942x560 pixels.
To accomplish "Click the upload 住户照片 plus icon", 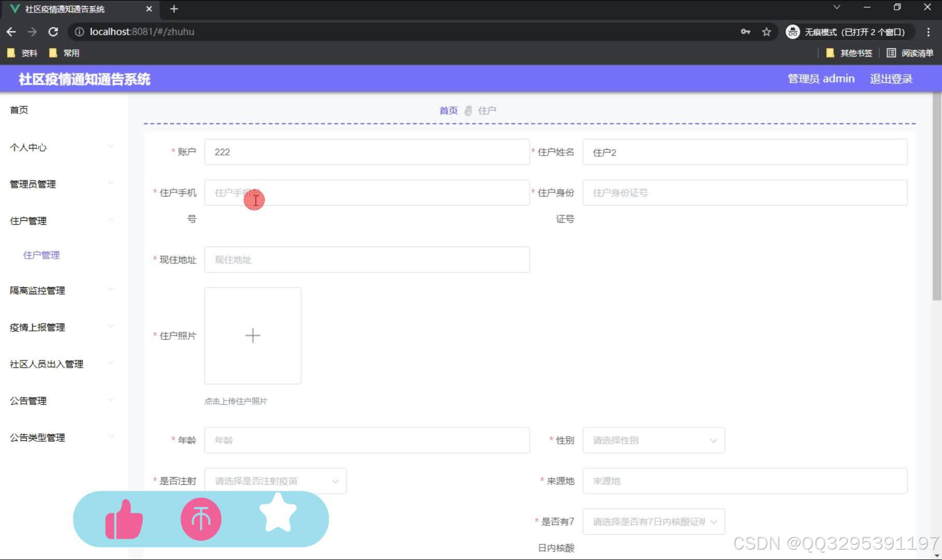I will (253, 335).
